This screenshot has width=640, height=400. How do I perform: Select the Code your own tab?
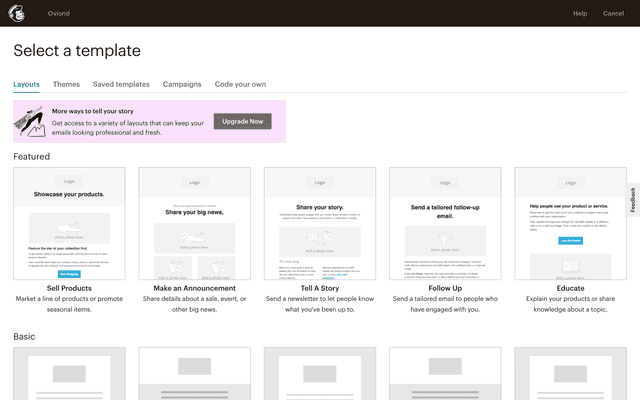click(x=240, y=84)
